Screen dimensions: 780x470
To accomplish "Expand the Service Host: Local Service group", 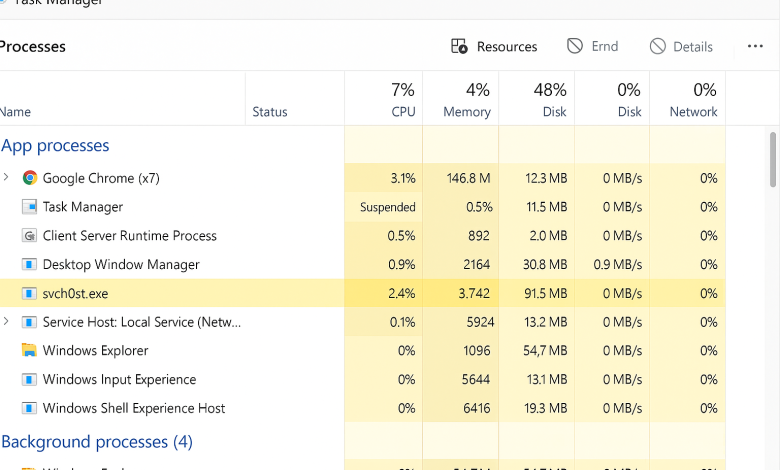I will pos(6,321).
